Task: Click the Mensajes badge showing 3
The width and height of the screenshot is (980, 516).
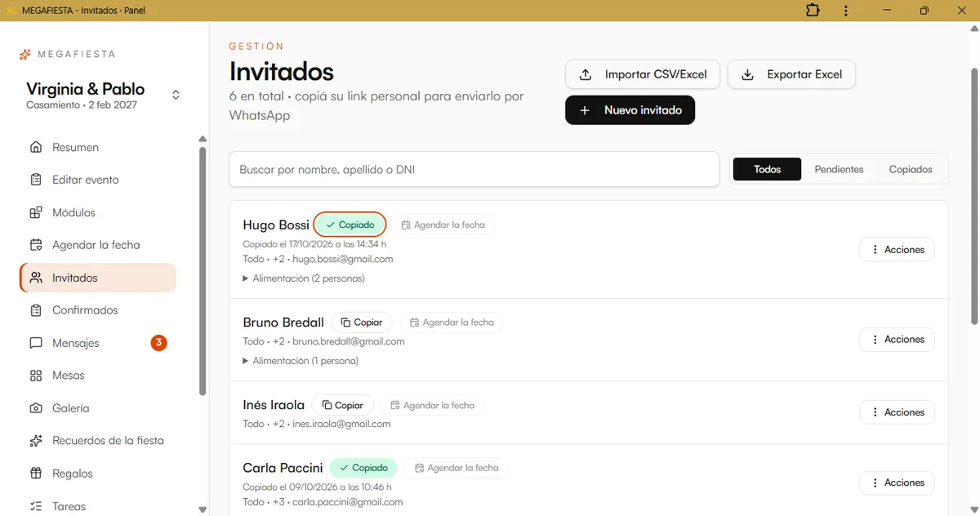Action: (x=158, y=343)
